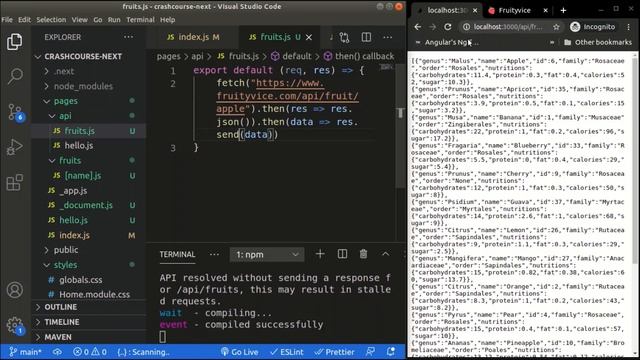
Task: Maximize the terminal panel with chevron up
Action: [x=385, y=254]
